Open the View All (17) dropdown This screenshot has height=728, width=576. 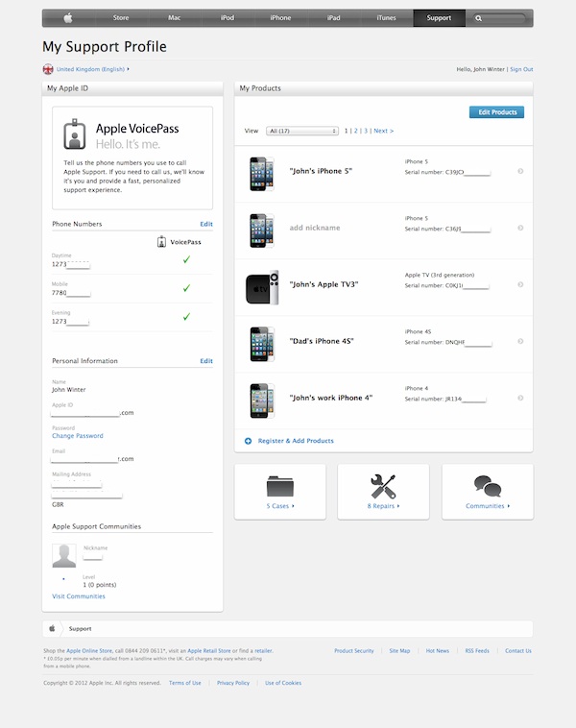coord(302,131)
